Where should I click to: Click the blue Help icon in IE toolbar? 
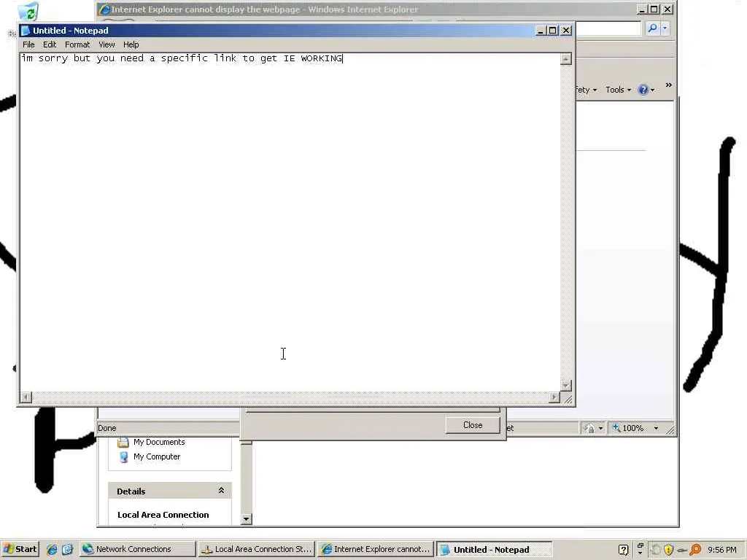(643, 90)
